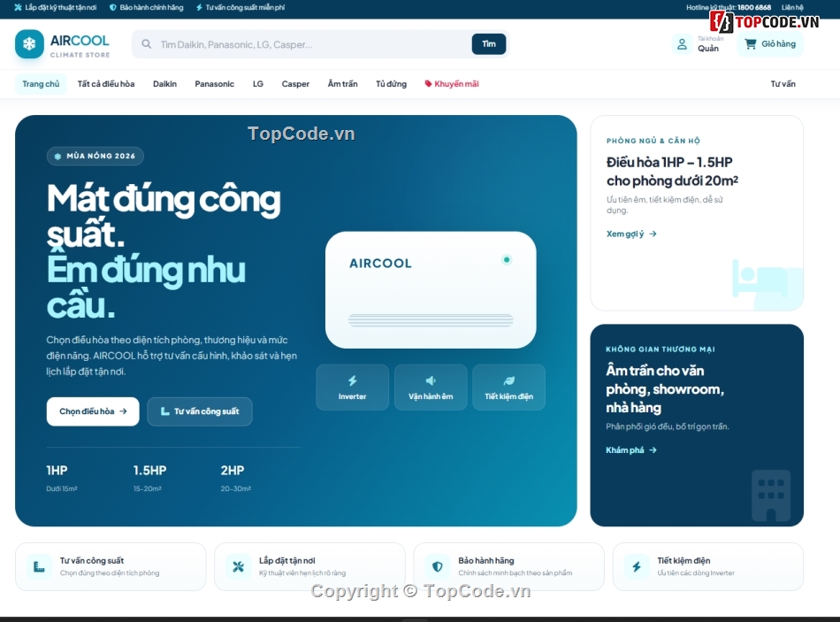Follow the Xem gợi ý link

coord(631,234)
